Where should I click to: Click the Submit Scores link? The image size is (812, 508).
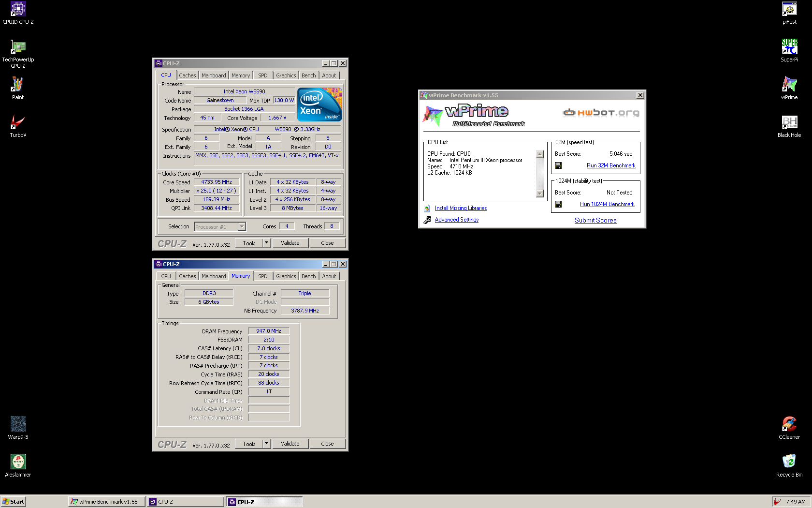point(595,220)
